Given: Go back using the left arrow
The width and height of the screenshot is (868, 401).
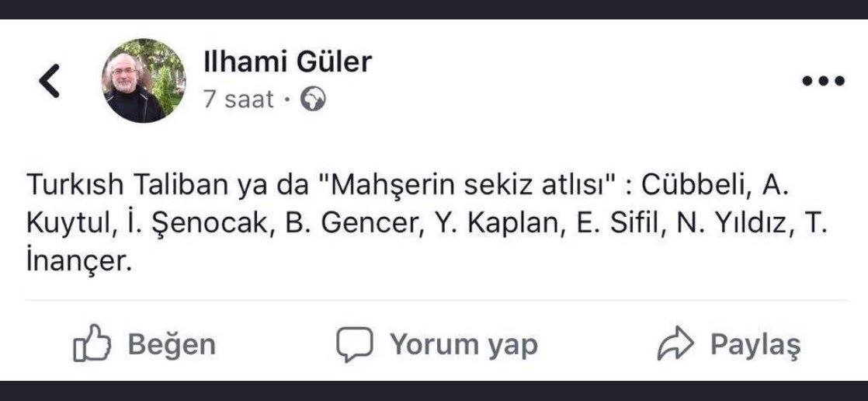Looking at the screenshot, I should coord(50,81).
